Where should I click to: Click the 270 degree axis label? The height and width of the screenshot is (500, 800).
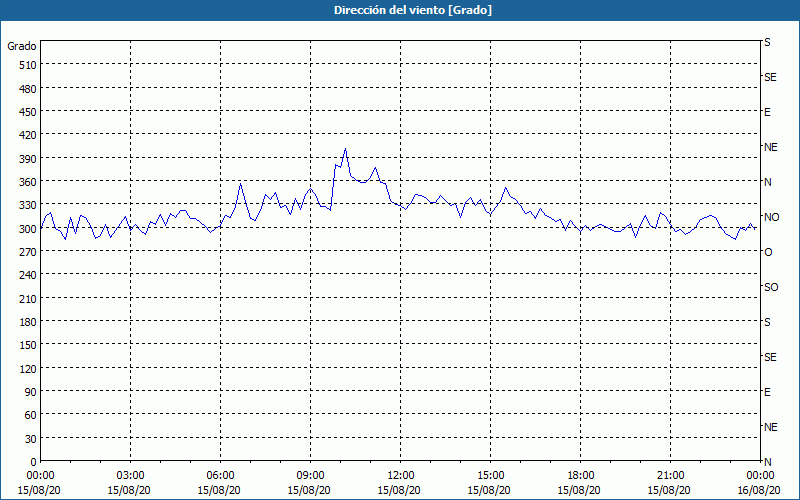coord(28,252)
